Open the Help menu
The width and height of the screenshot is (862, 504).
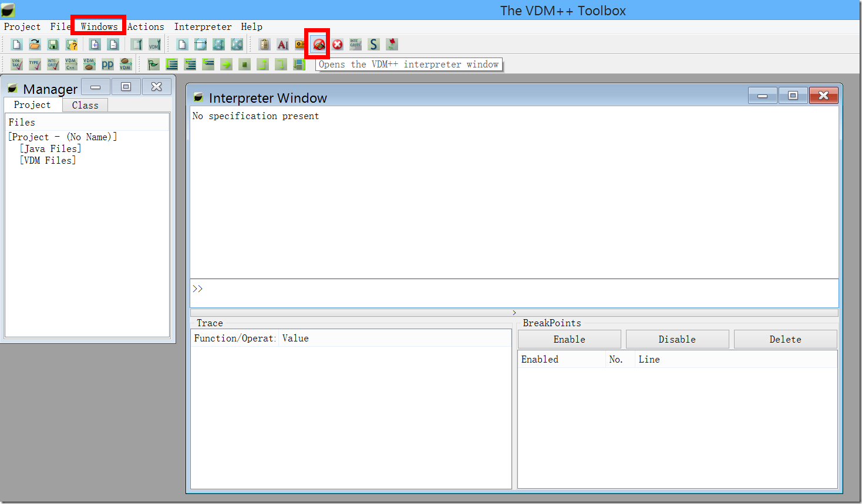(x=251, y=26)
